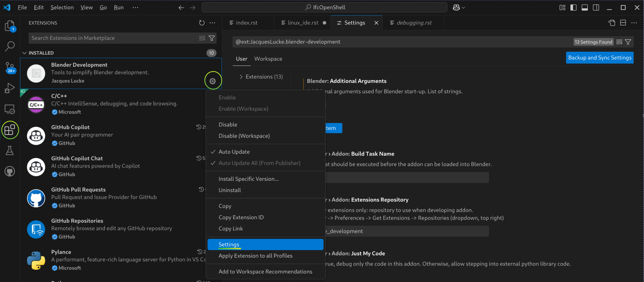Image resolution: width=644 pixels, height=282 pixels.
Task: Open the Explorer view in activity bar
Action: 10,26
